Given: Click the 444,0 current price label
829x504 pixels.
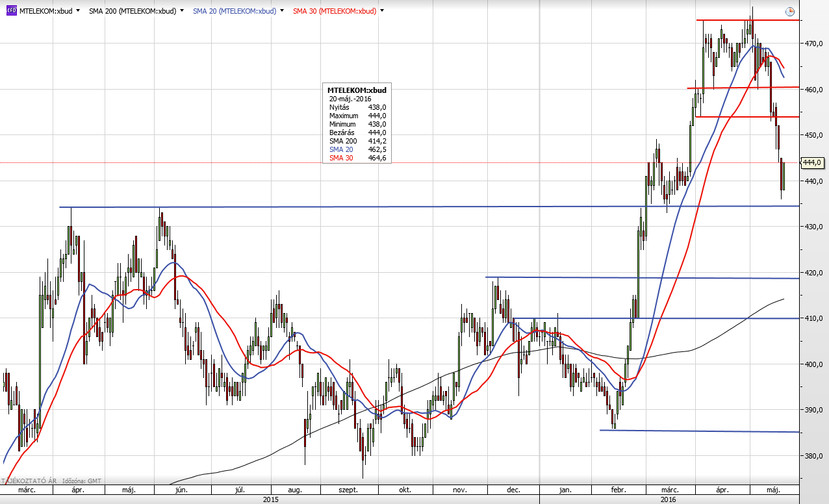Looking at the screenshot, I should coord(813,162).
